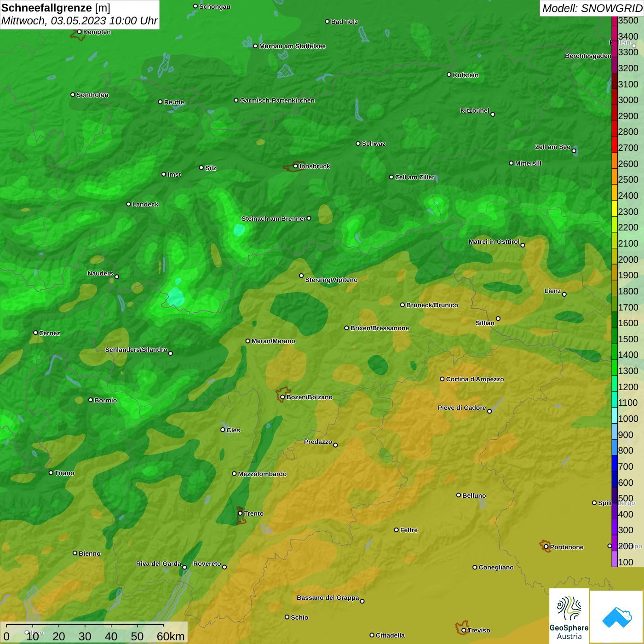Select the Kitzbühel location dot
This screenshot has width=644, height=644.
point(493,115)
